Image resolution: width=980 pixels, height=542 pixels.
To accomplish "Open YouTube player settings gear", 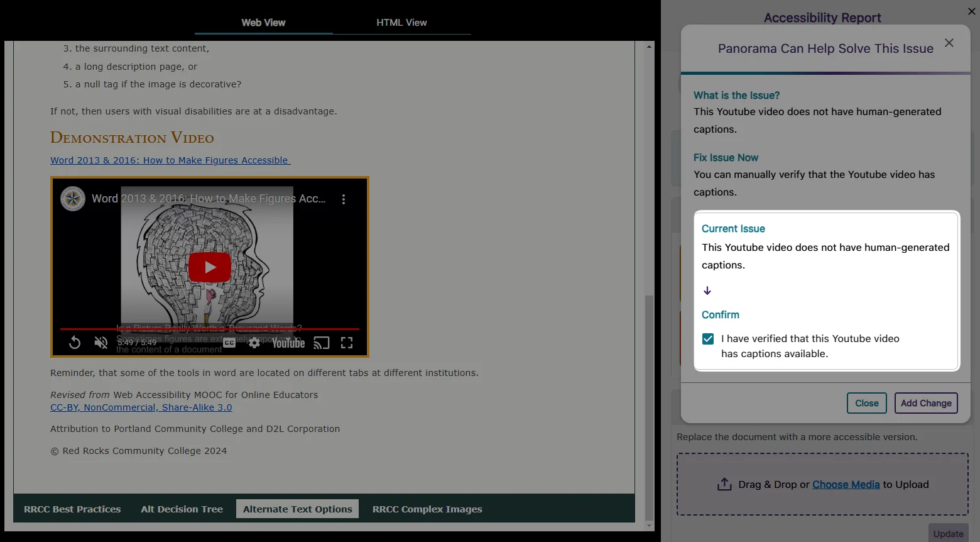I will click(254, 343).
